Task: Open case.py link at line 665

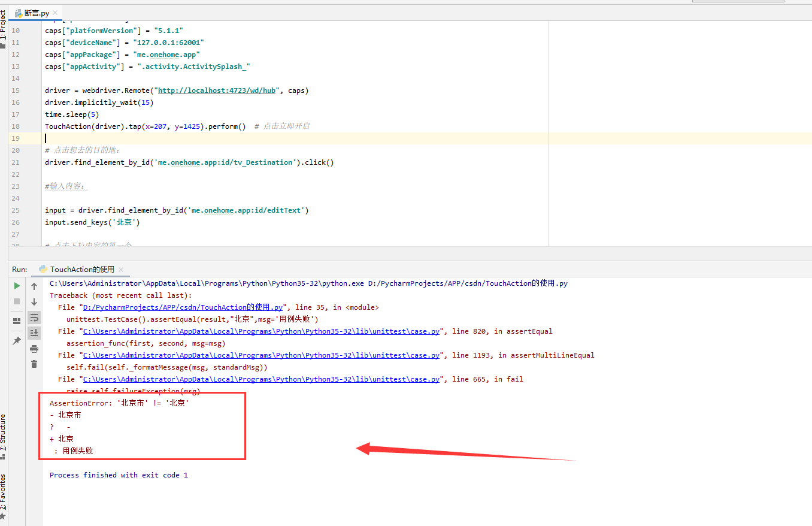Action: (x=261, y=379)
